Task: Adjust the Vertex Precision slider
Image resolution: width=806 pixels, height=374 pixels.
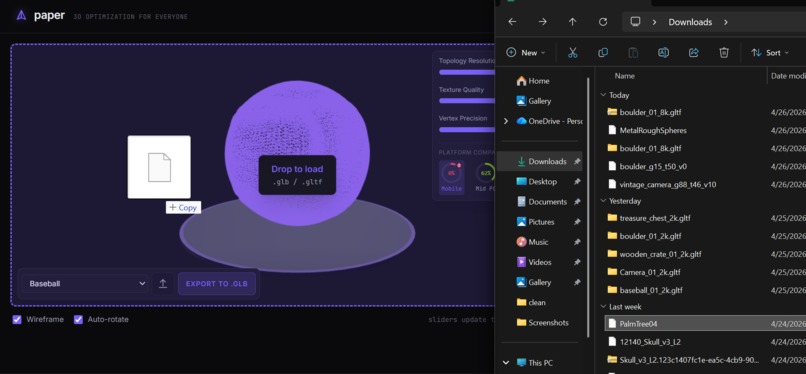Action: point(466,129)
